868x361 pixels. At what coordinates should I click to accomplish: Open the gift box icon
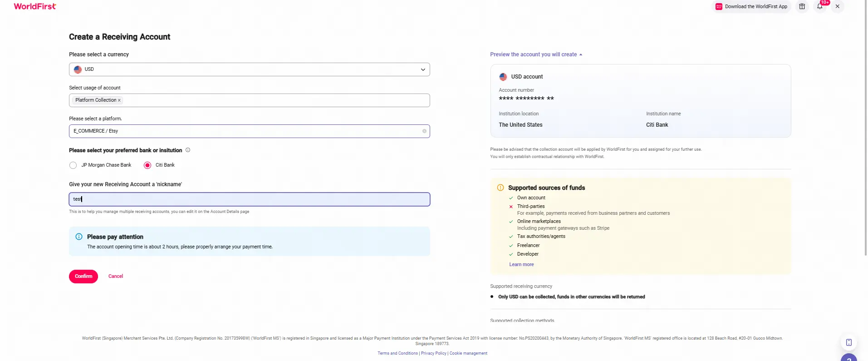pyautogui.click(x=802, y=6)
